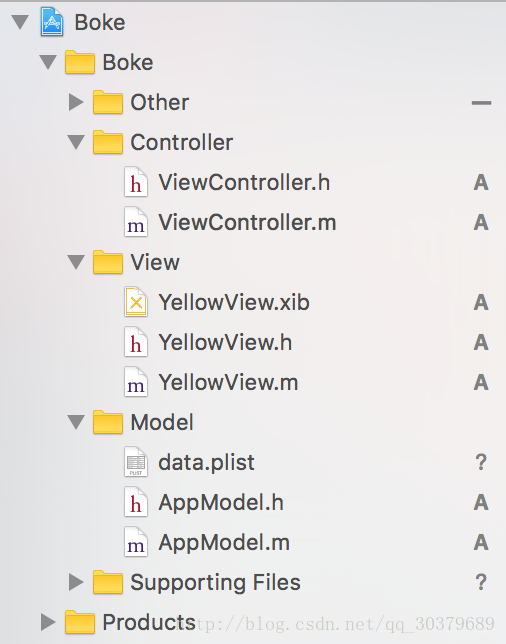Click the ViewController.m implementation file icon
Screen dimensions: 506x644
click(136, 222)
